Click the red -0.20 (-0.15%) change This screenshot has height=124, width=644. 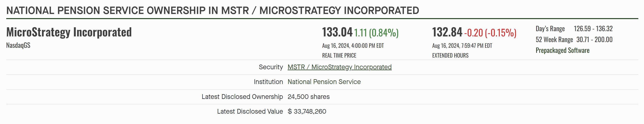click(490, 33)
